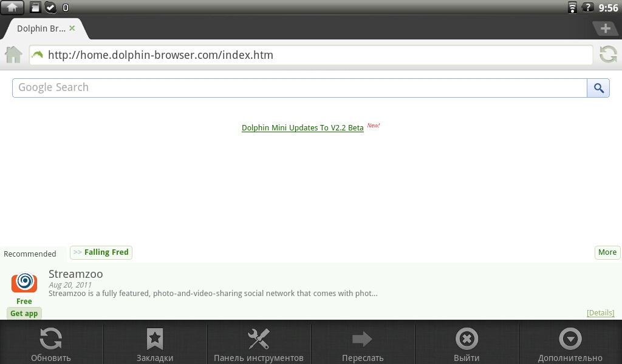Viewport: 622px width, 364px height.
Task: Open the Falling Fred recommendation
Action: click(101, 252)
